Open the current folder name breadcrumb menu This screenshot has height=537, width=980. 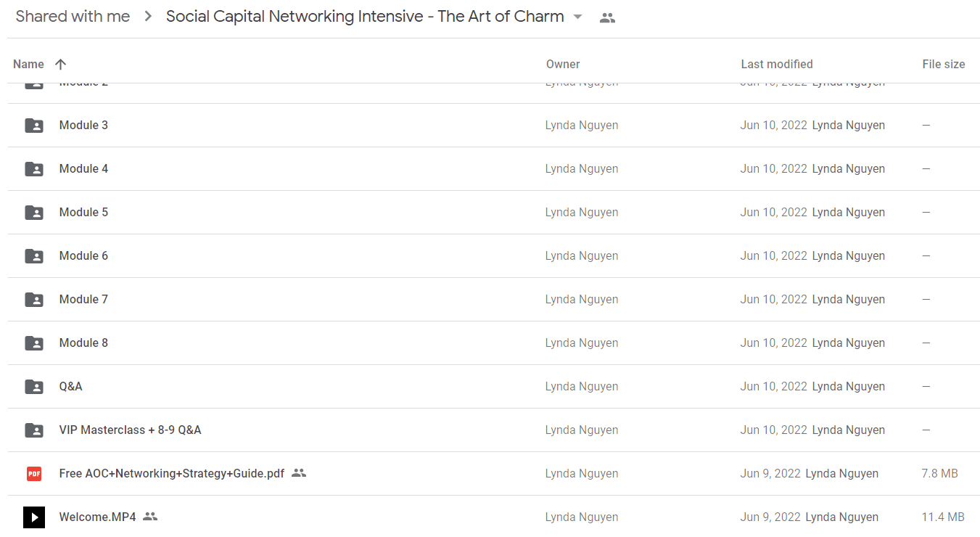click(365, 17)
